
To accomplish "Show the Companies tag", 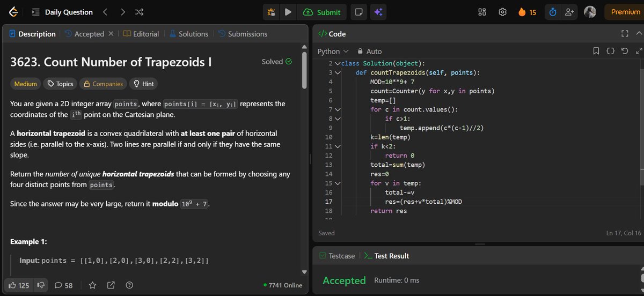I will pyautogui.click(x=103, y=84).
